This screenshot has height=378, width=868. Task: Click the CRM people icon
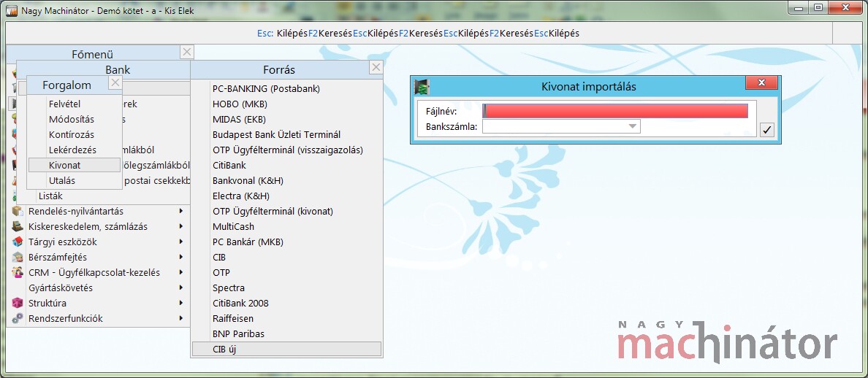click(18, 272)
